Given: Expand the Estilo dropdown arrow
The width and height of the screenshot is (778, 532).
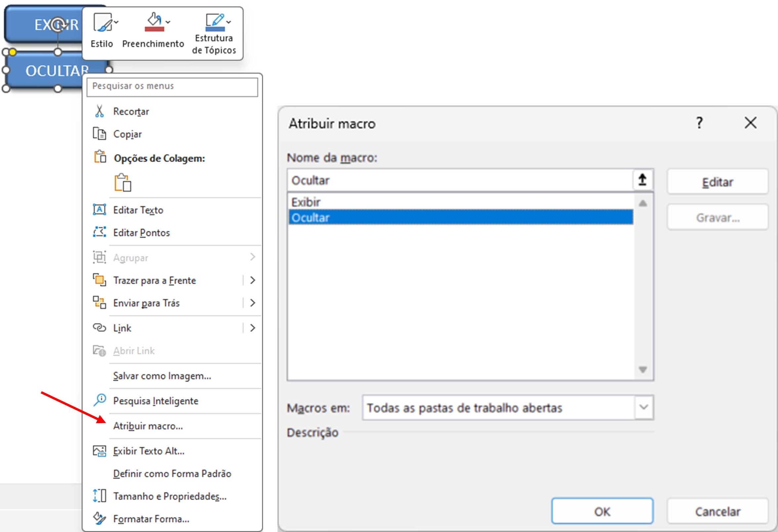Looking at the screenshot, I should click(x=116, y=22).
